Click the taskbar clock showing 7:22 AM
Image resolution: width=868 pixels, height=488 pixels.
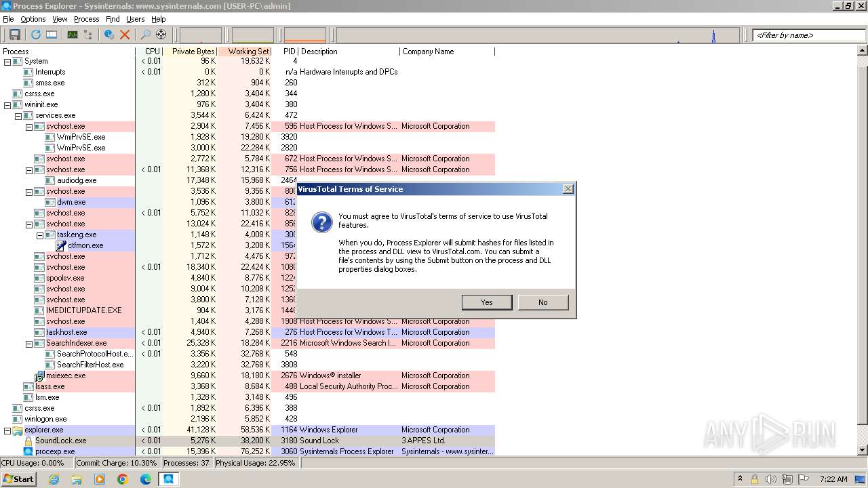pyautogui.click(x=833, y=479)
